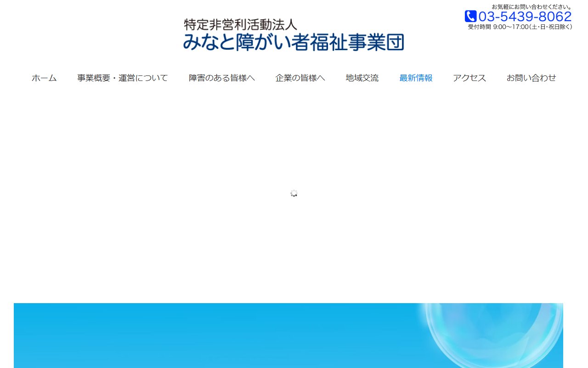
Task: Click お気軽にお問い合わせください text
Action: coord(532,6)
